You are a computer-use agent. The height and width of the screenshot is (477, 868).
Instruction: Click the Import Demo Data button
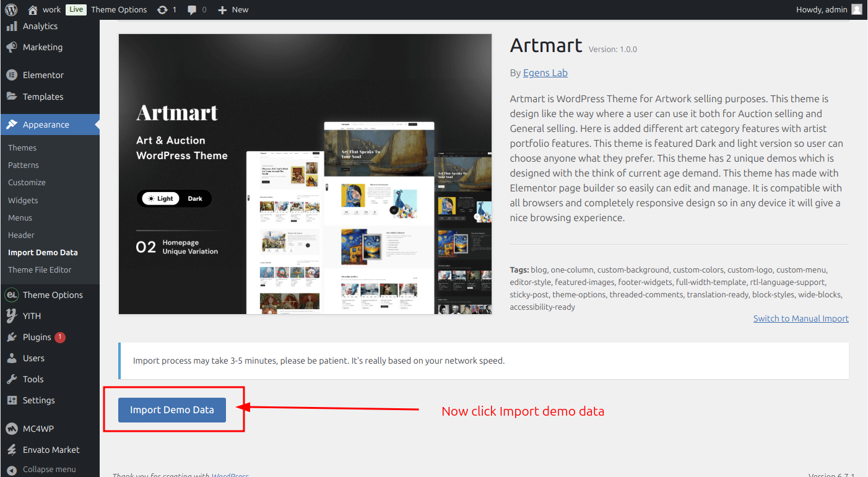pos(172,410)
